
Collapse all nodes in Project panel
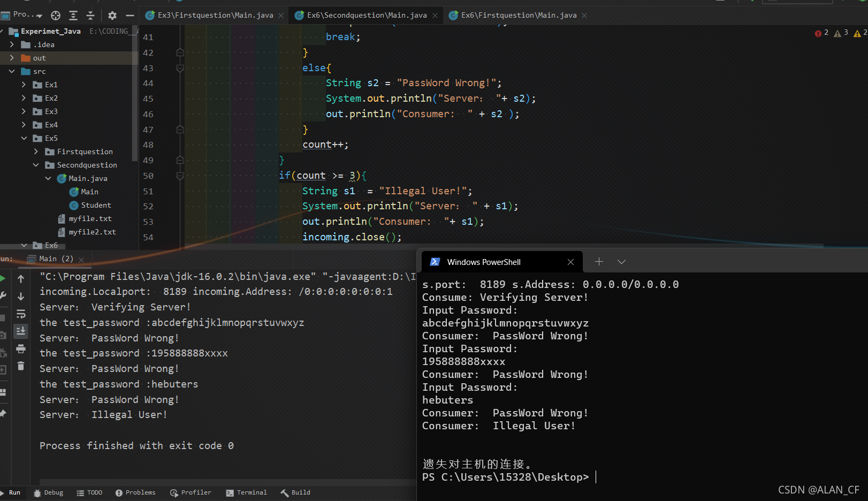(90, 16)
